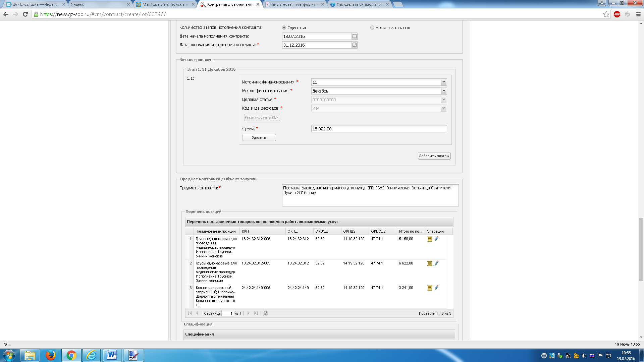This screenshot has height=362, width=644.
Task: Click the 'Добавить платёж' button
Action: 434,156
